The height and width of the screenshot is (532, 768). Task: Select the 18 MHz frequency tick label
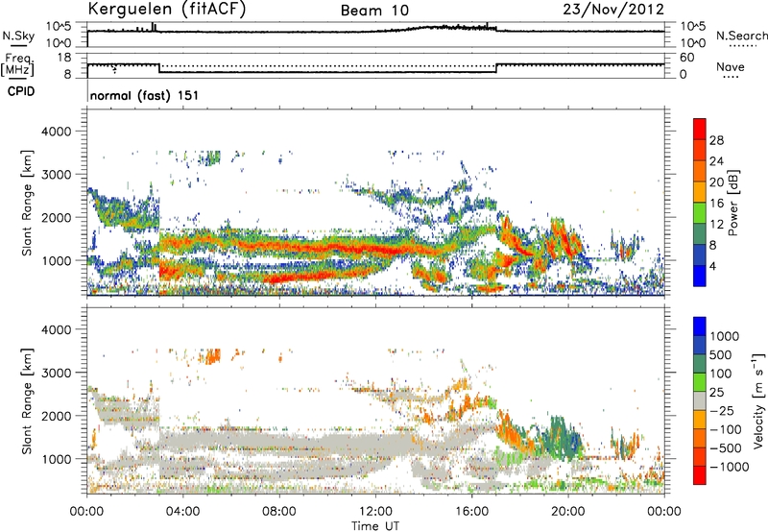pyautogui.click(x=64, y=58)
